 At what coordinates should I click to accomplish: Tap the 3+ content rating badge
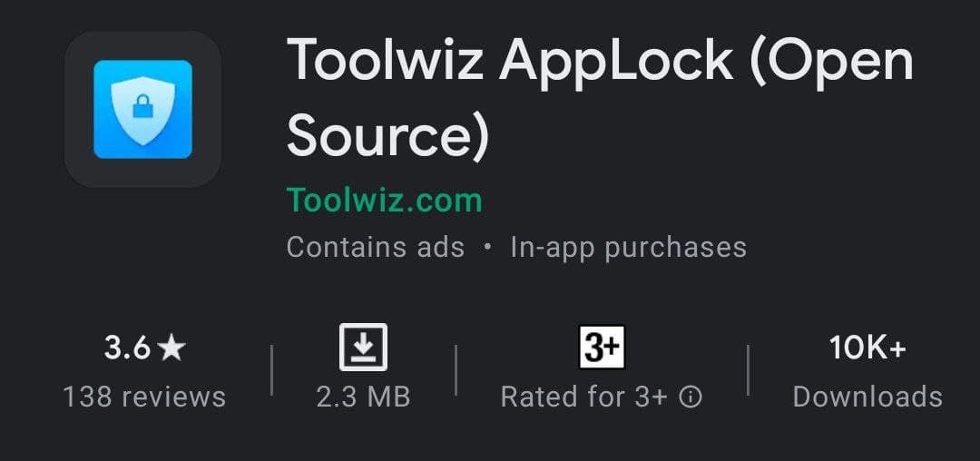[602, 347]
